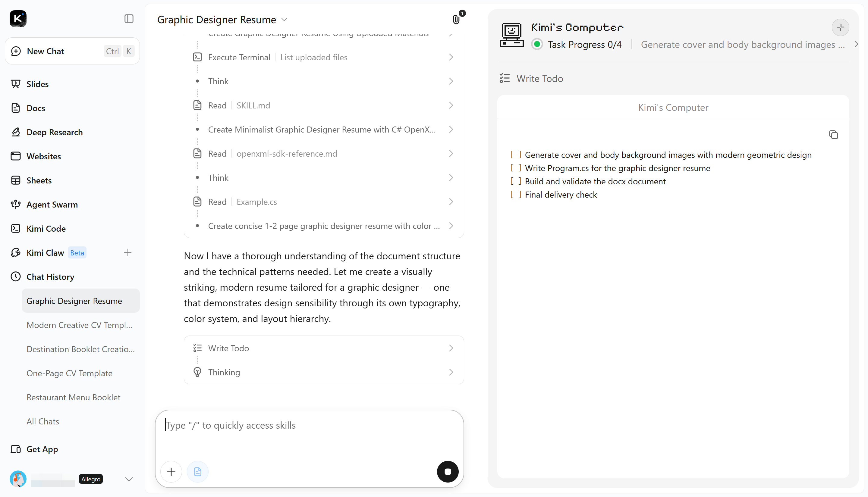Open Slides from the sidebar
The height and width of the screenshot is (497, 868).
pos(72,84)
